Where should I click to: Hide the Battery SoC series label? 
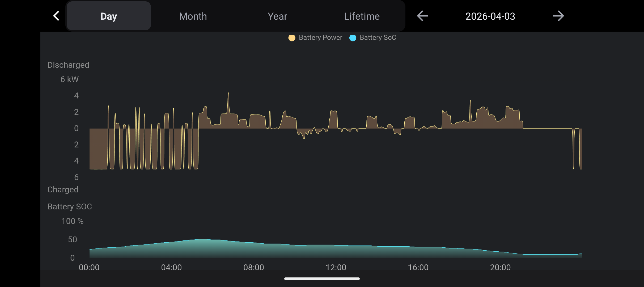[378, 38]
